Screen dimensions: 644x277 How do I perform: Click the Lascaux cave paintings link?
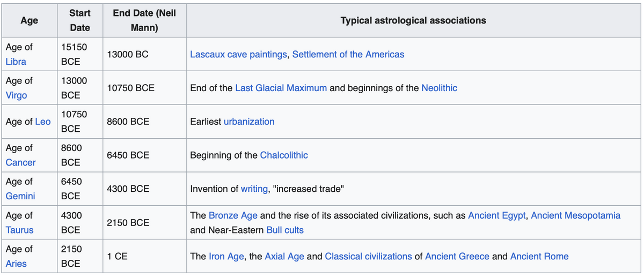point(238,54)
